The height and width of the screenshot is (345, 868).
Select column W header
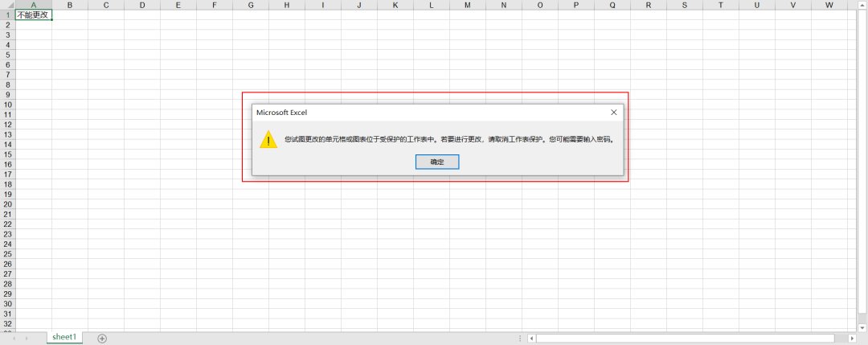coord(829,5)
